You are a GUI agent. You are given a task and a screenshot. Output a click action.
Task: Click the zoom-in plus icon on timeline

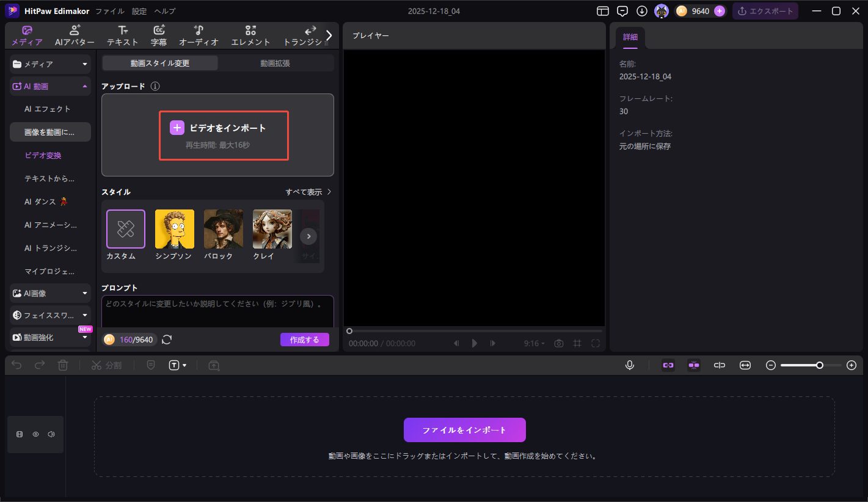tap(852, 365)
